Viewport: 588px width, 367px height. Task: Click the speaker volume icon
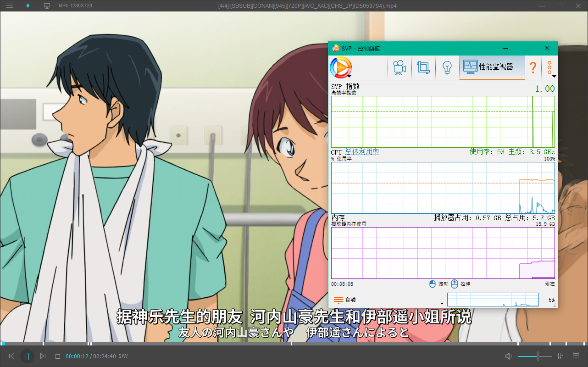coord(508,356)
